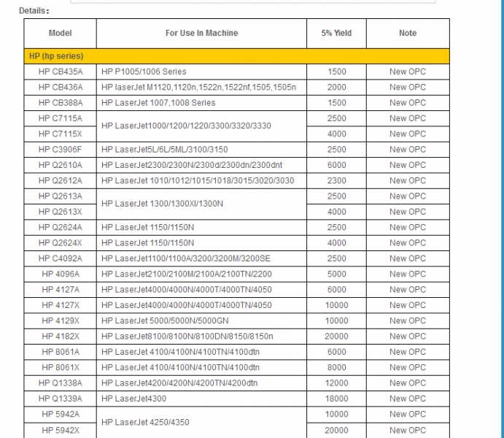Click the HP P1005/1006 Series cell
This screenshot has width=504, height=438.
[201, 72]
